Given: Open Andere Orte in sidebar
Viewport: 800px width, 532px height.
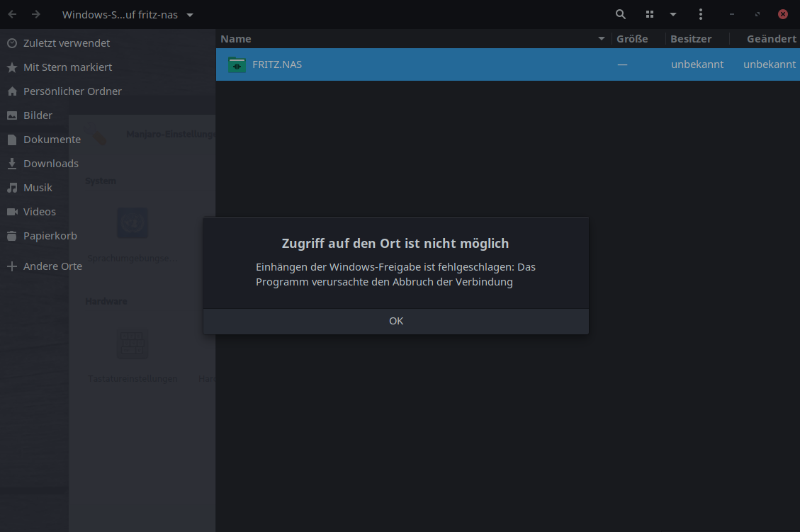Looking at the screenshot, I should tap(52, 266).
